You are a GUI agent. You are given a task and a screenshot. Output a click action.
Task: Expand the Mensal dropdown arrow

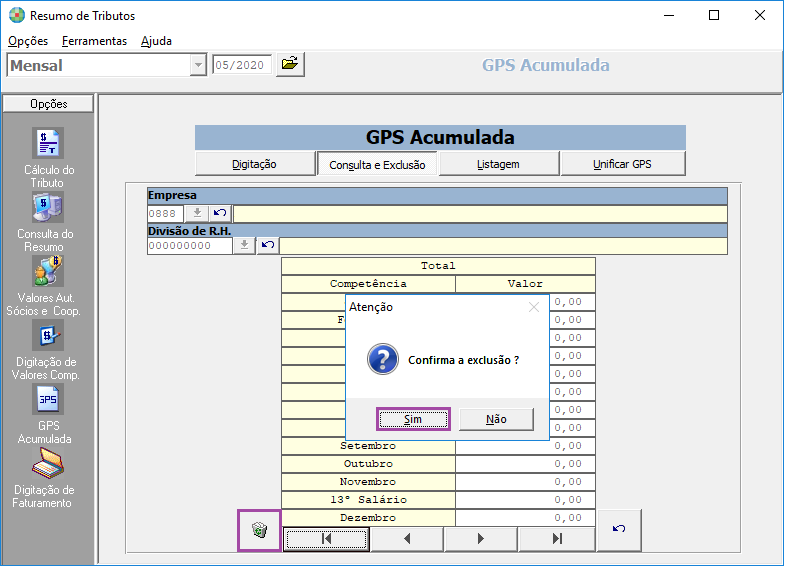(199, 65)
